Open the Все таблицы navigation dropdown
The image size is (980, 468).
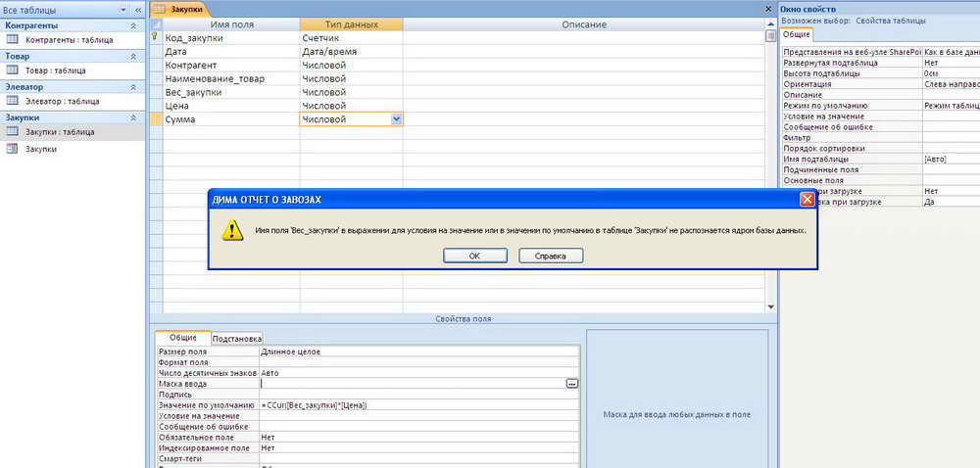point(122,10)
